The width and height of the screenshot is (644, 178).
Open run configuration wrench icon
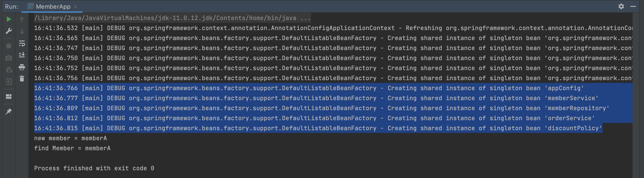pos(9,31)
